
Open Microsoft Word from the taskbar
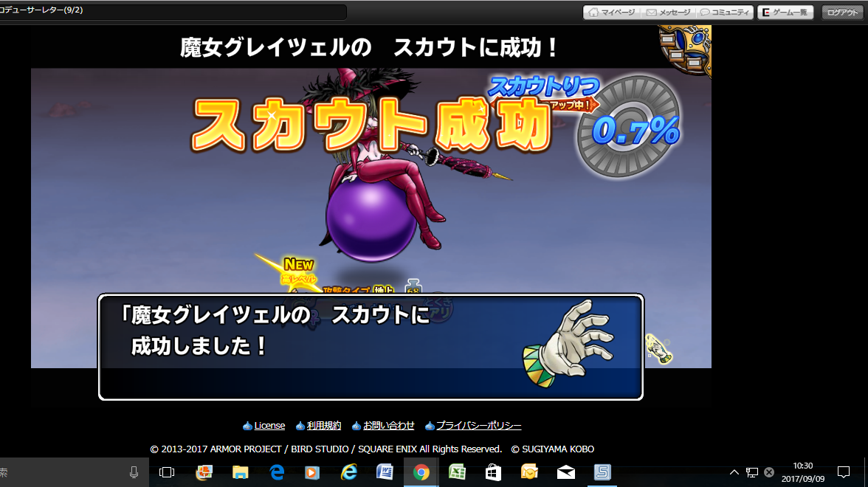tap(385, 472)
